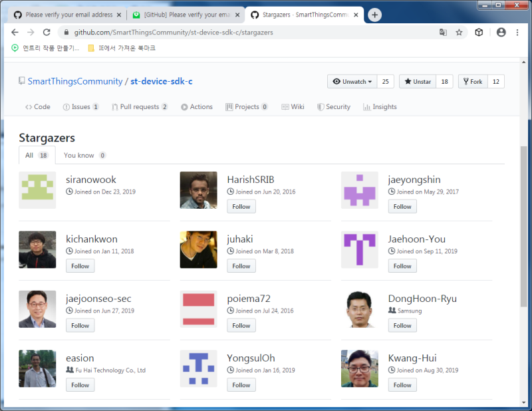Go to the Issues tab
Image resolution: width=532 pixels, height=411 pixels.
click(80, 106)
